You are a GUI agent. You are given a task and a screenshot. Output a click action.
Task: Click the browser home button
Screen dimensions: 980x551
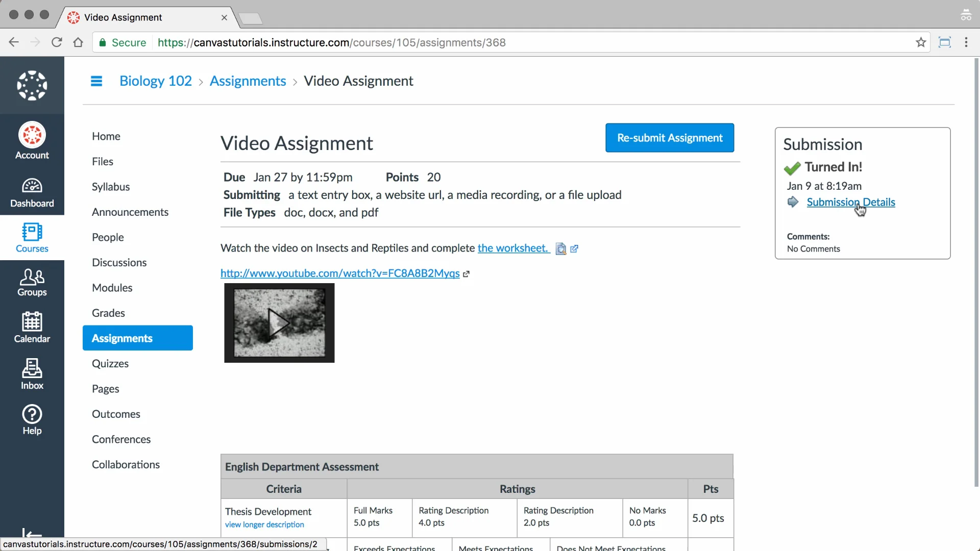[78, 42]
